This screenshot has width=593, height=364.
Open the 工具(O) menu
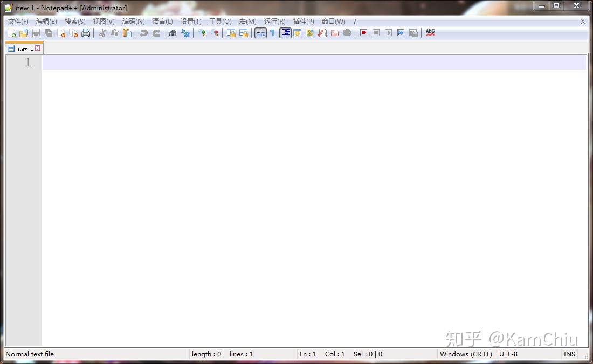pyautogui.click(x=220, y=22)
